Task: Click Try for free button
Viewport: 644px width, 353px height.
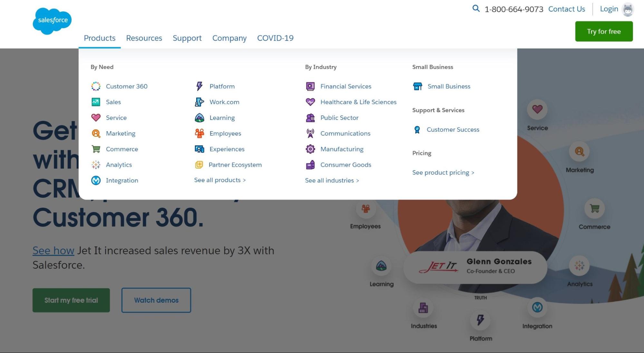Action: 604,31
